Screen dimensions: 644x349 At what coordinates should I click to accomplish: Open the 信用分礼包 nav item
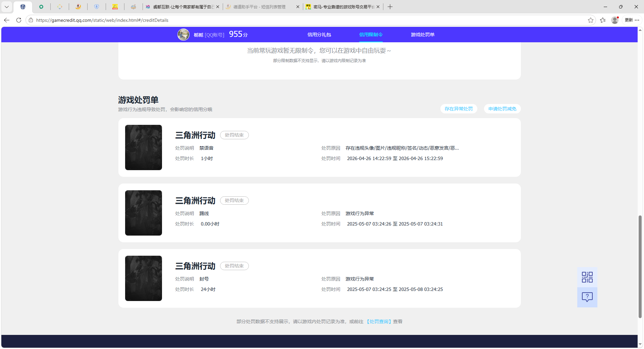(319, 35)
